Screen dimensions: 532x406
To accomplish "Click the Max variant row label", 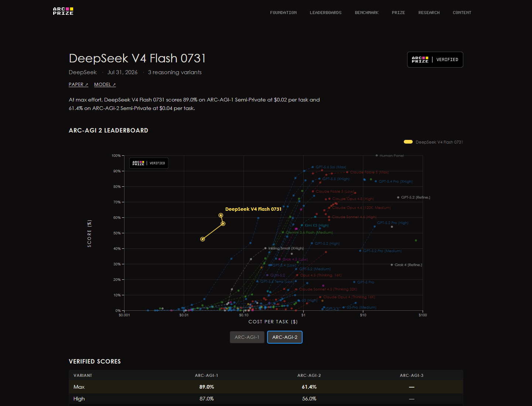I will [x=79, y=387].
